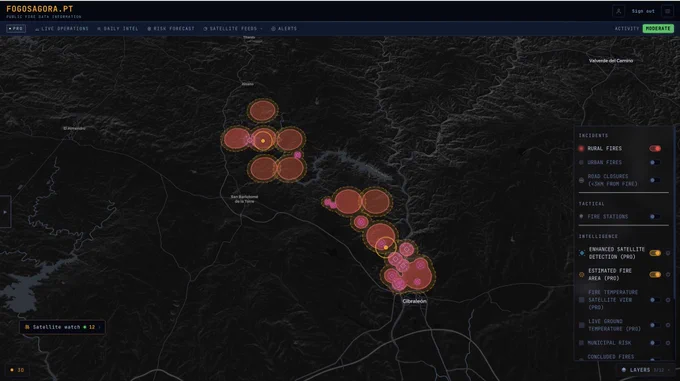Enable the Road Closures switch
Screen dimensions: 680x381
tap(655, 180)
